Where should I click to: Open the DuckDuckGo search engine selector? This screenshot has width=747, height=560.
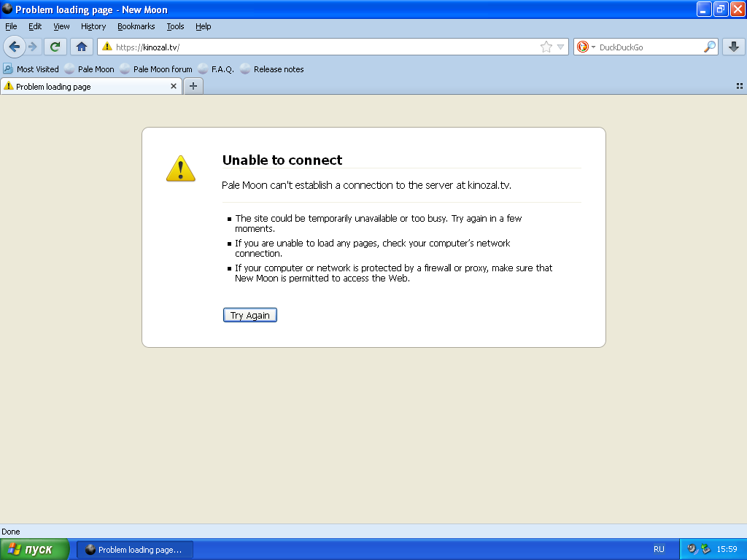click(x=586, y=47)
